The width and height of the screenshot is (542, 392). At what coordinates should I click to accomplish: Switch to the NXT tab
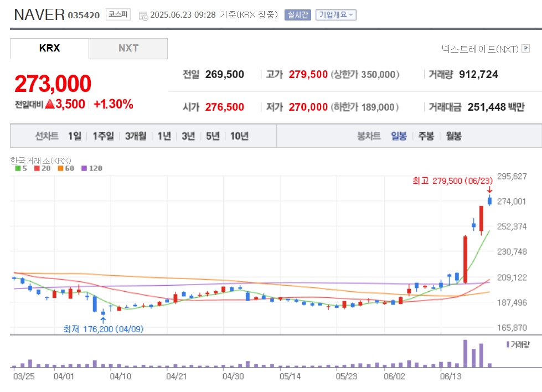[x=128, y=48]
